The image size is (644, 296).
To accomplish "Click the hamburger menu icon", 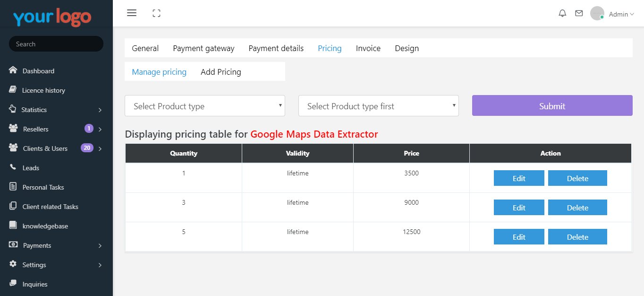I will 132,13.
